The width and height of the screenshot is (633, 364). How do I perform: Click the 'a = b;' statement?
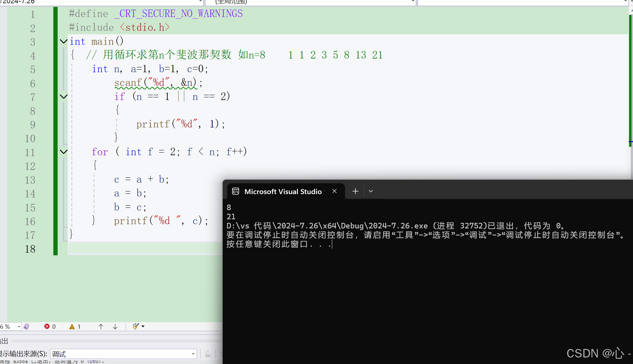coord(130,193)
